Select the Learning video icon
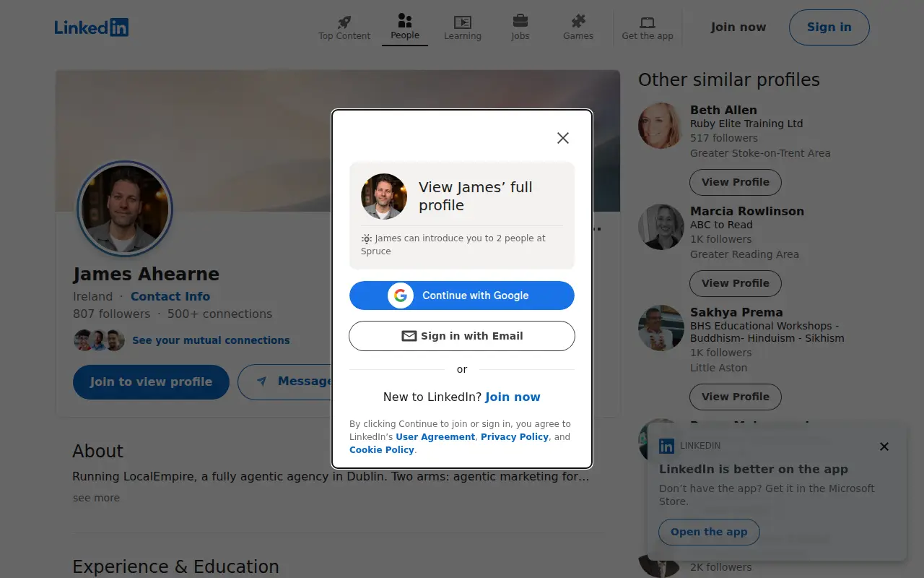This screenshot has width=924, height=578. pos(463,22)
